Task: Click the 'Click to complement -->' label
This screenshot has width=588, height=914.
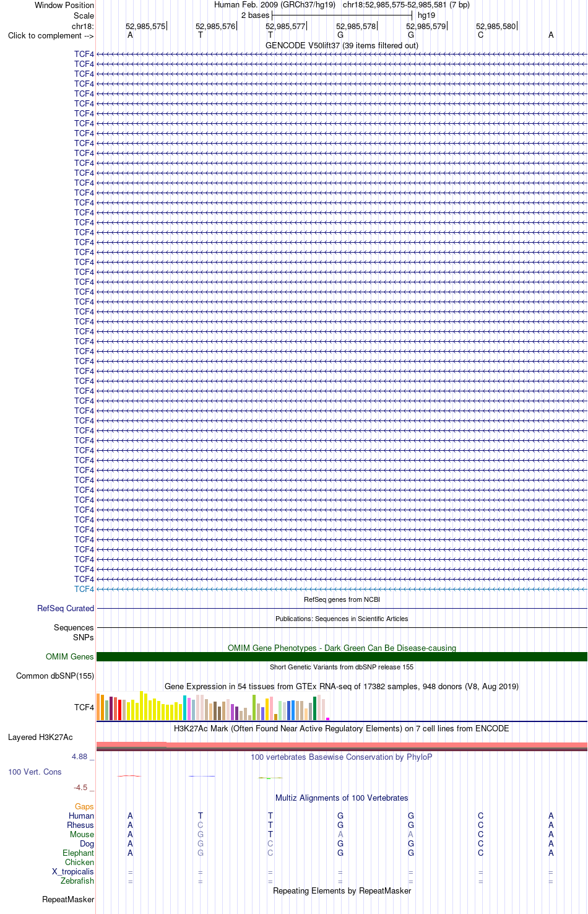Action: coord(51,35)
